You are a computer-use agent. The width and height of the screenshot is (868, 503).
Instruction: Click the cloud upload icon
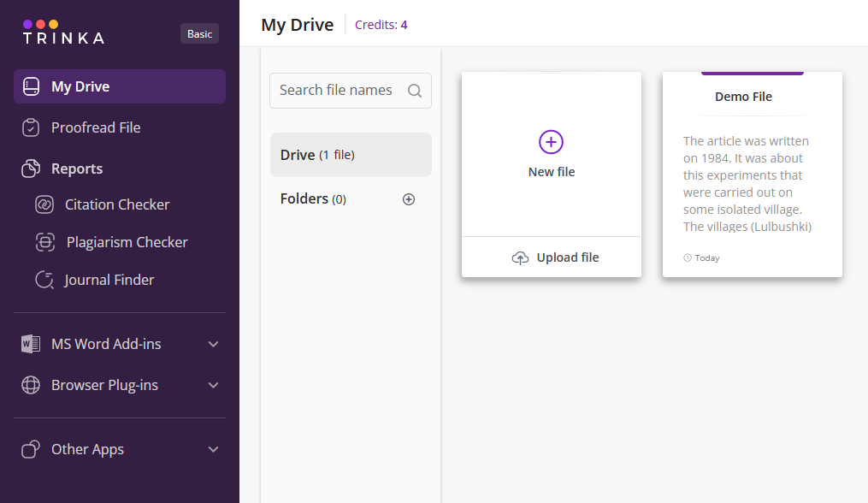click(520, 258)
